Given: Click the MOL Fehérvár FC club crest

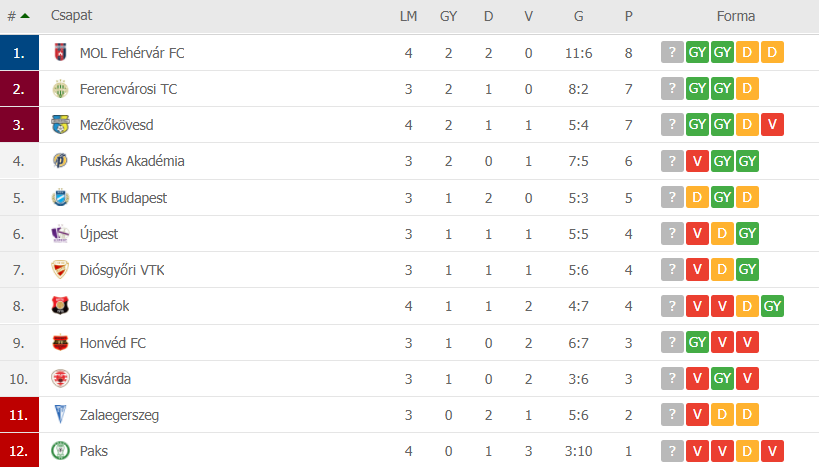Looking at the screenshot, I should 61,52.
